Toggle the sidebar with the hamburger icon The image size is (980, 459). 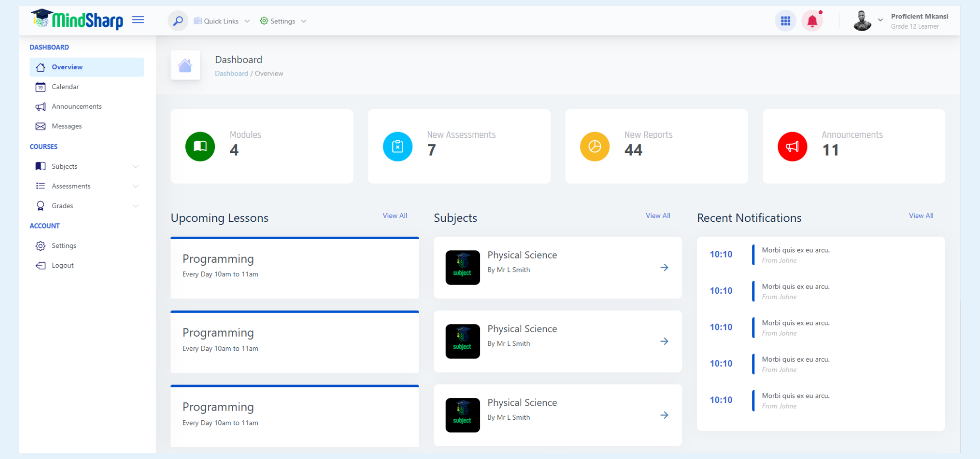pos(138,20)
